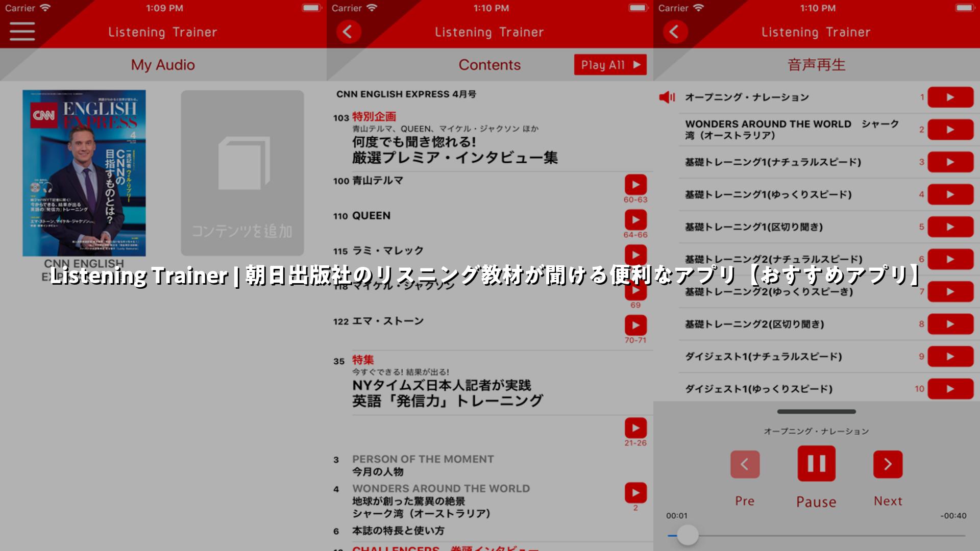Viewport: 980px width, 551px height.
Task: Click the Contents header label
Action: (x=489, y=65)
